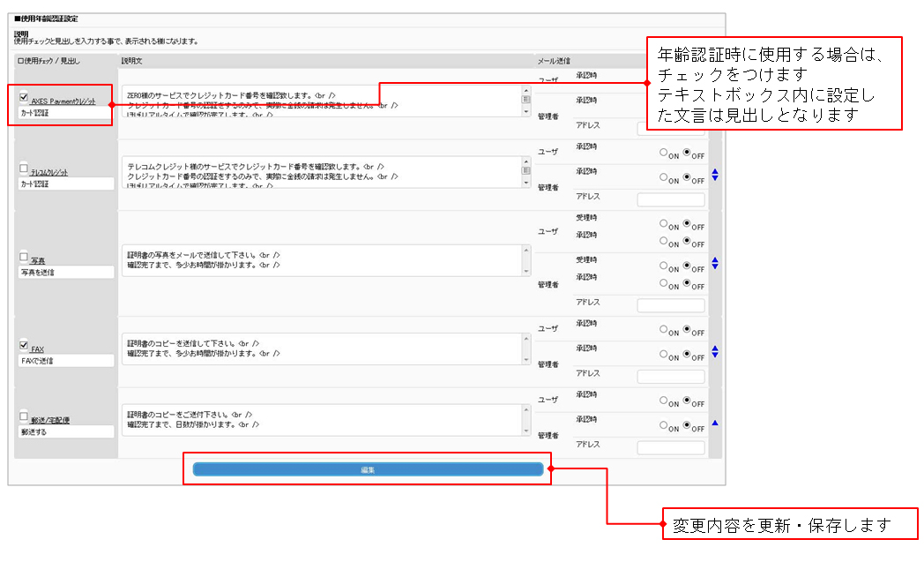Viewport: 924px width, 562px height.
Task: Click the 写真 row admin アドレス field
Action: click(x=671, y=306)
